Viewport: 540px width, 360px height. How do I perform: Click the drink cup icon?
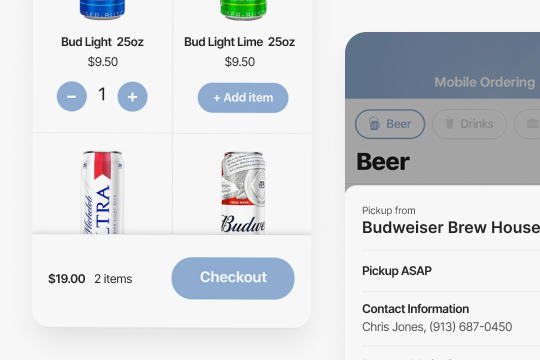[x=449, y=123]
